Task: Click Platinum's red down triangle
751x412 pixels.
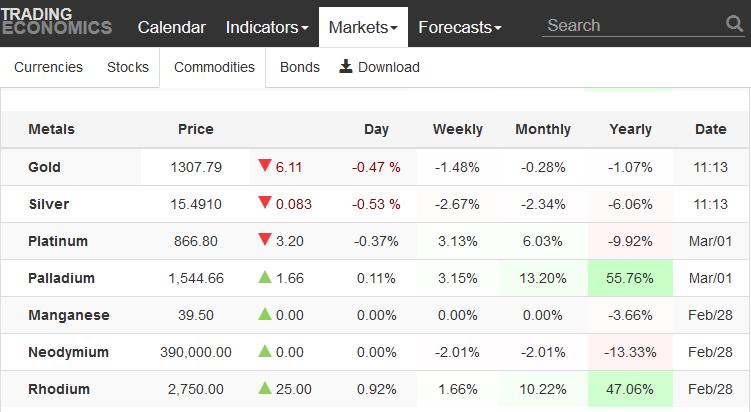Action: click(x=265, y=239)
